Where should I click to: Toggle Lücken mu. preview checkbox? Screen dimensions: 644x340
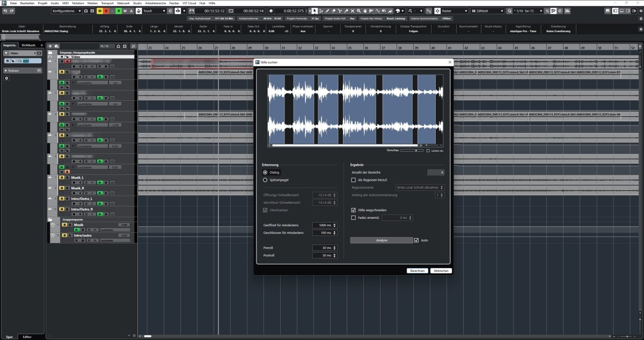point(428,151)
